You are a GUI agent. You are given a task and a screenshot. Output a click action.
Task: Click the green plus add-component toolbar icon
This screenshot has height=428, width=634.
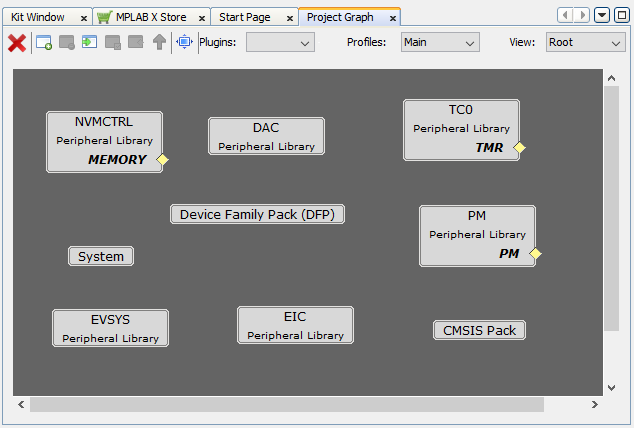(x=90, y=42)
